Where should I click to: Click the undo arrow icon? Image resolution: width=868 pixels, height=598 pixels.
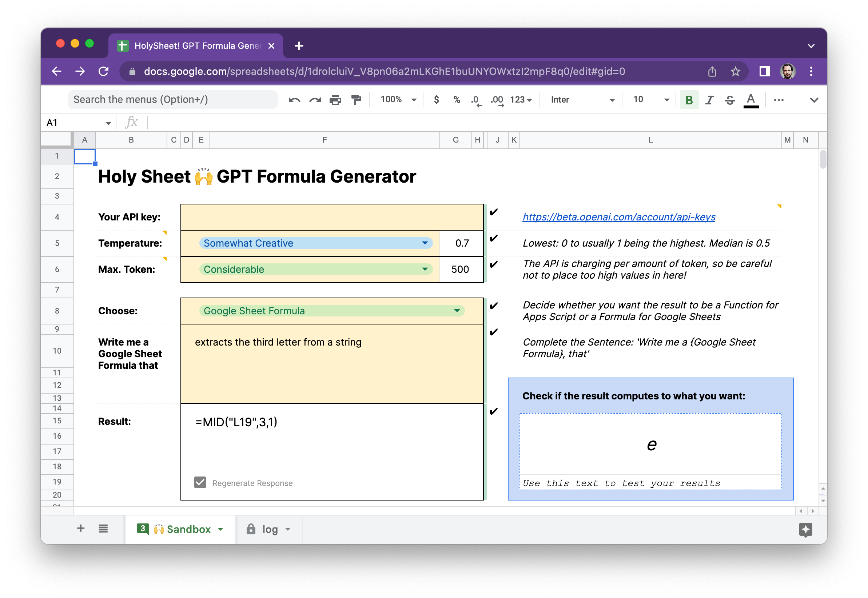point(294,100)
